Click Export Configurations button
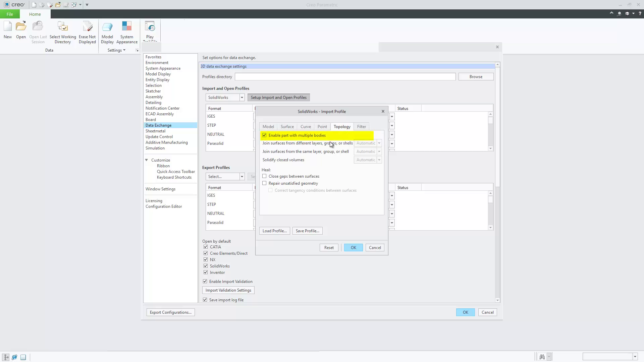Image resolution: width=644 pixels, height=362 pixels. tap(170, 312)
